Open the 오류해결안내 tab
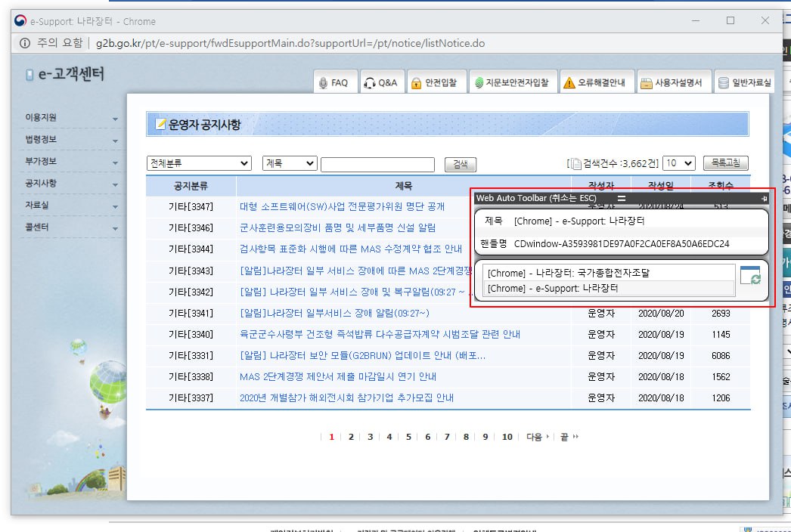This screenshot has height=532, width=791. tap(597, 82)
